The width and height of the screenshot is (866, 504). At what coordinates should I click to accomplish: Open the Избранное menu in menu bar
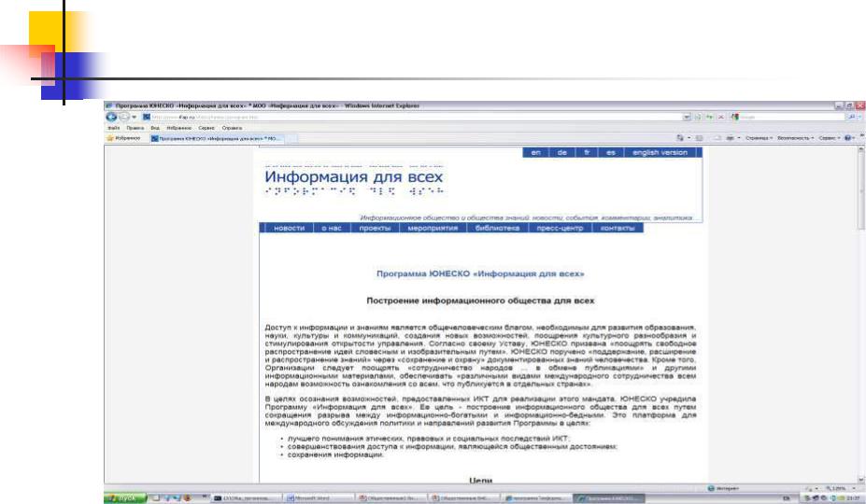click(179, 128)
